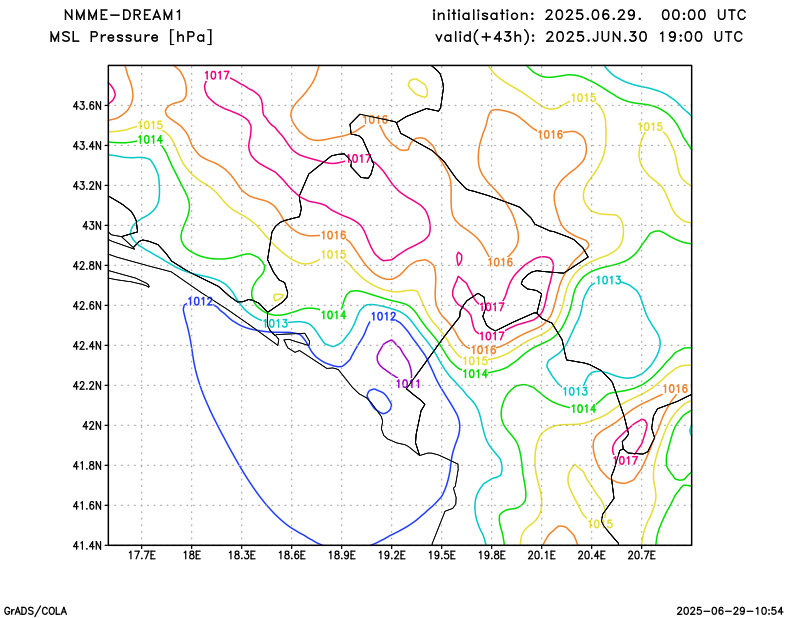
Task: Click the 41.6N latitude label
Action: tap(87, 505)
